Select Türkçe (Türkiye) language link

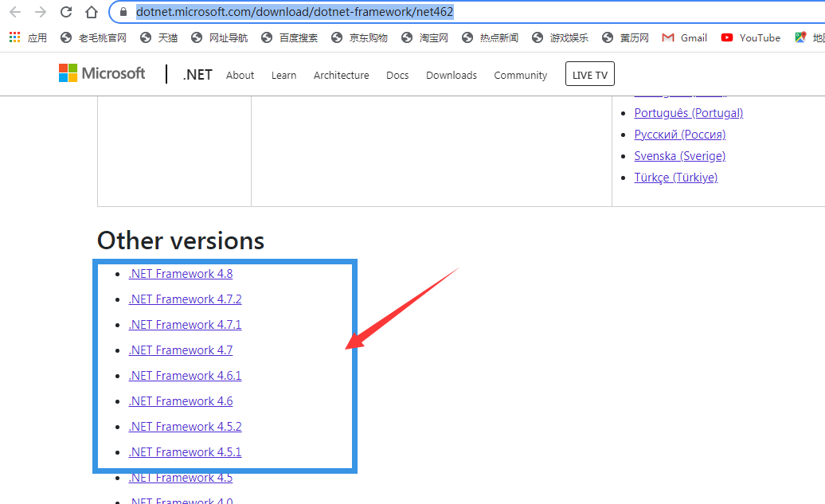pos(675,178)
